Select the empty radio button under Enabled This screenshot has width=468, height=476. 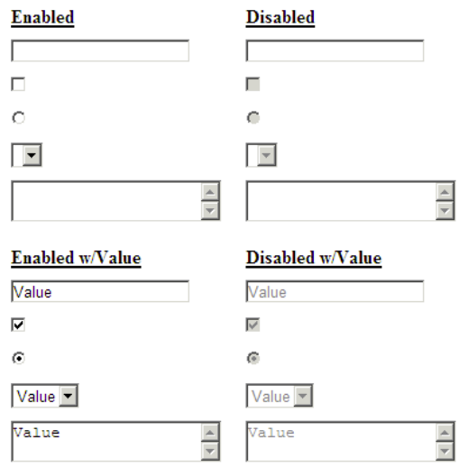click(19, 117)
